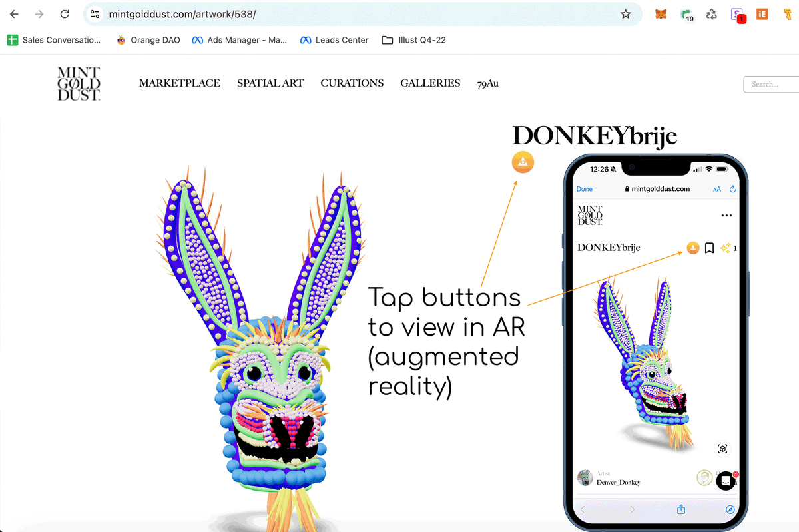
Task: Open the three-dots menu in phone
Action: point(726,216)
